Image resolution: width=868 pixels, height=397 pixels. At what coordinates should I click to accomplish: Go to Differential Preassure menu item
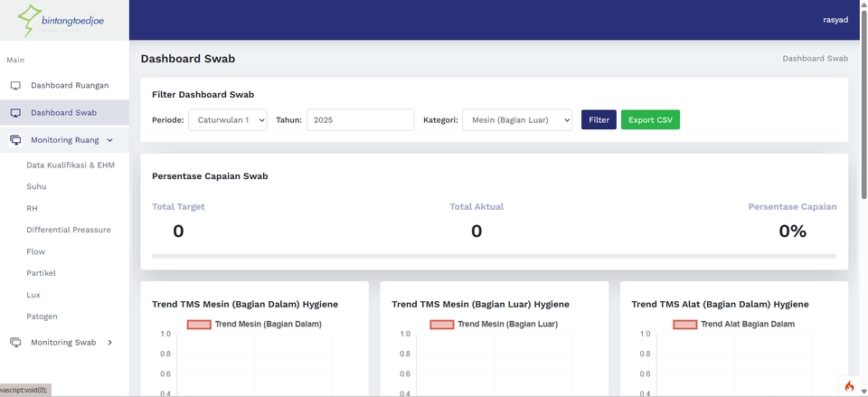[69, 230]
